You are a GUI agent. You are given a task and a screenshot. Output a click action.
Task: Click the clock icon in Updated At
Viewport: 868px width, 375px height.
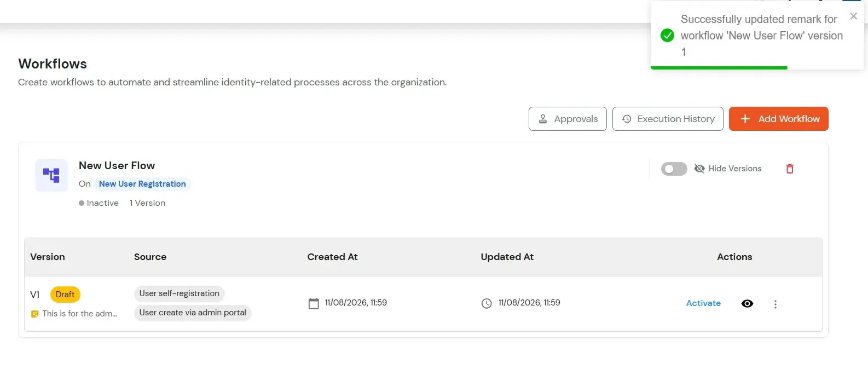tap(487, 303)
